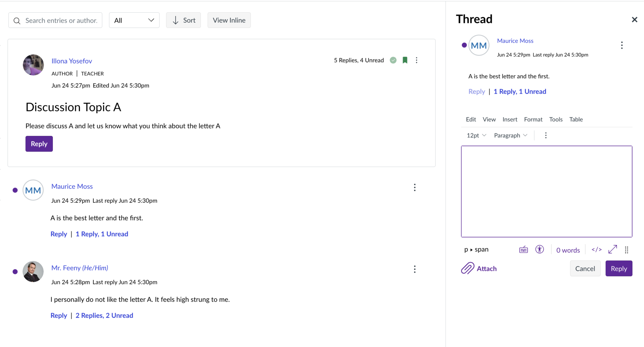Expand editor to fullscreen mode
644x347 pixels.
613,249
